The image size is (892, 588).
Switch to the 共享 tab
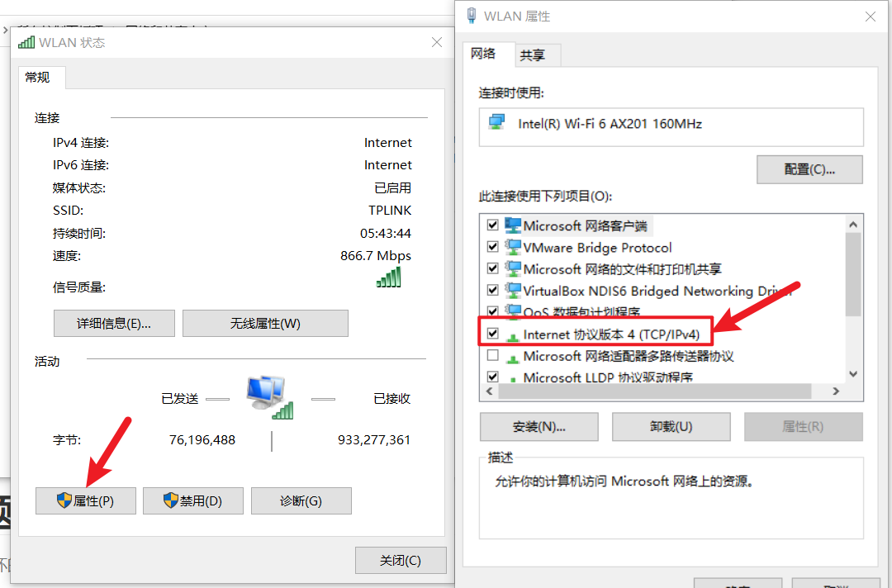(x=533, y=55)
